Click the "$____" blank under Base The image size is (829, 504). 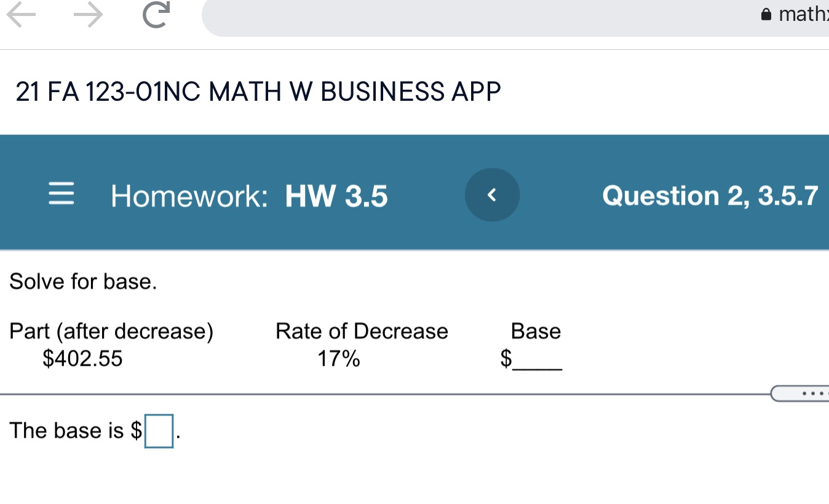pos(533,358)
